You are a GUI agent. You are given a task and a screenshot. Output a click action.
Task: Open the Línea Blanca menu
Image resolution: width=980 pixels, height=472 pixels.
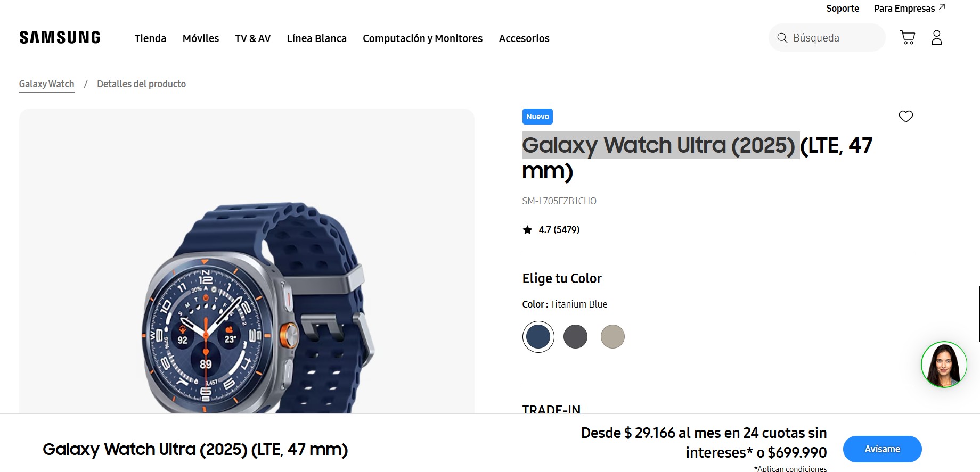(x=316, y=38)
